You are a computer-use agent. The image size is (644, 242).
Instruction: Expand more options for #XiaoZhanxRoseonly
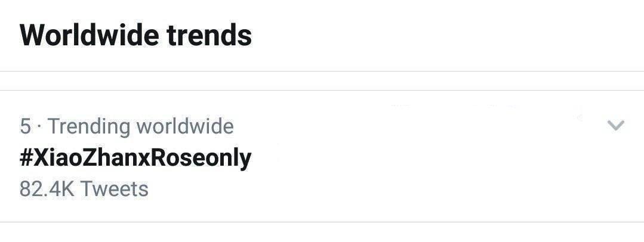tap(615, 125)
